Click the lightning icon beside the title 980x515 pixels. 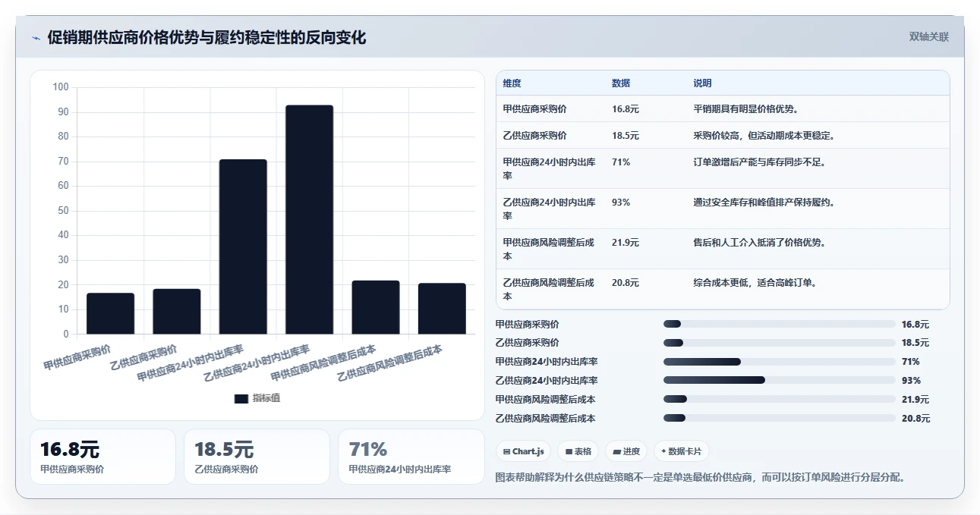point(36,38)
